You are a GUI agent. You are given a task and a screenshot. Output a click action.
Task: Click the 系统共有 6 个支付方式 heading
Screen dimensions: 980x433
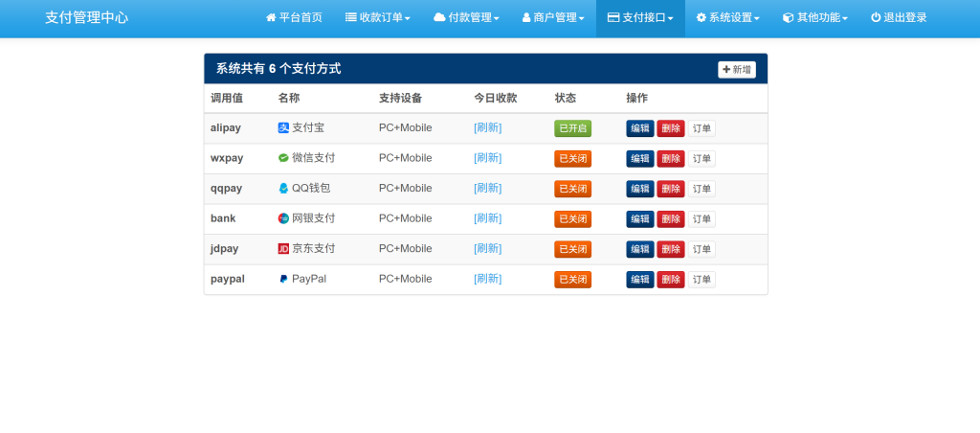click(x=278, y=69)
